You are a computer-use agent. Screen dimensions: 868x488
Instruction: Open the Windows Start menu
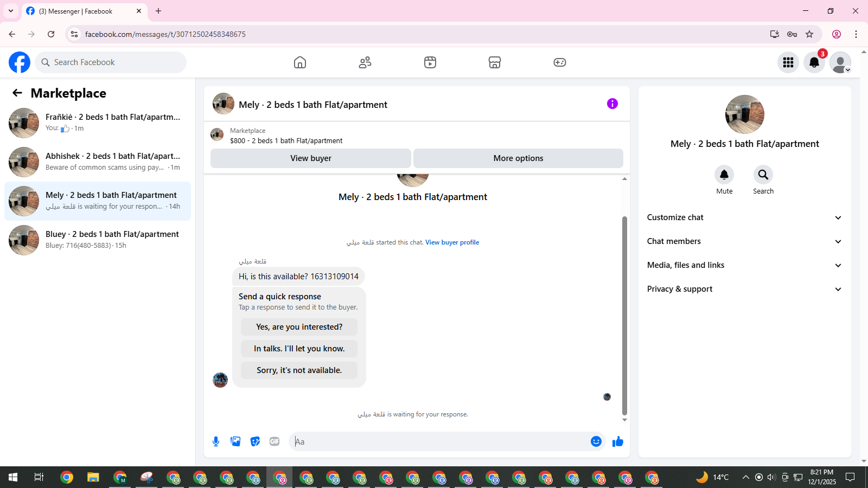[13, 477]
